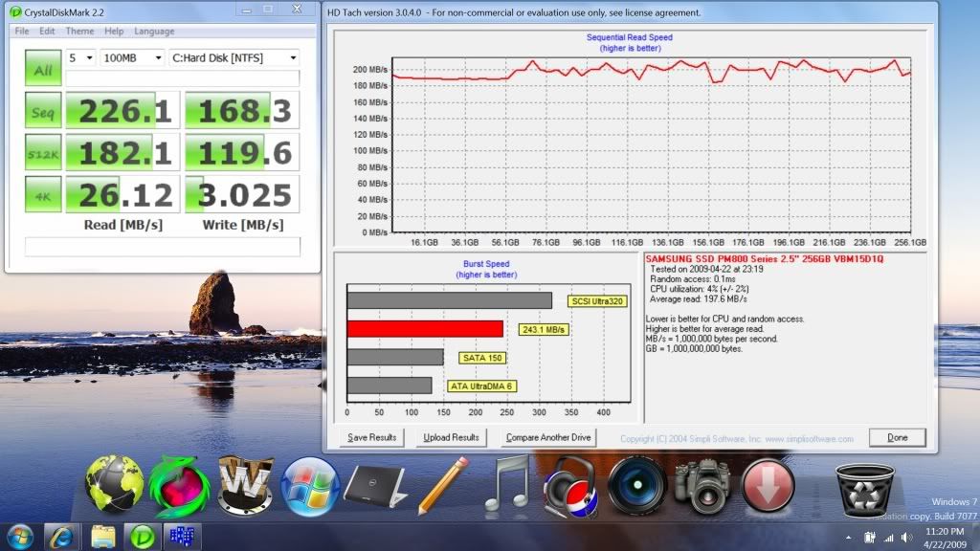Click the red download arrow dock icon
Viewport: 980px width, 551px height.
point(768,486)
